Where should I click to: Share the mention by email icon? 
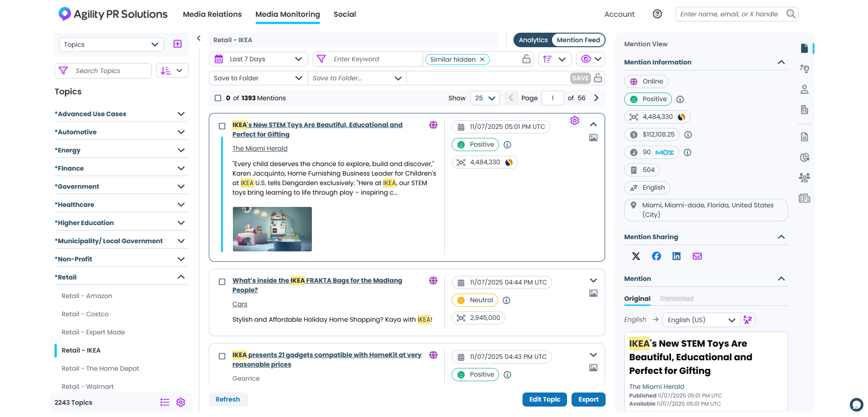[697, 256]
